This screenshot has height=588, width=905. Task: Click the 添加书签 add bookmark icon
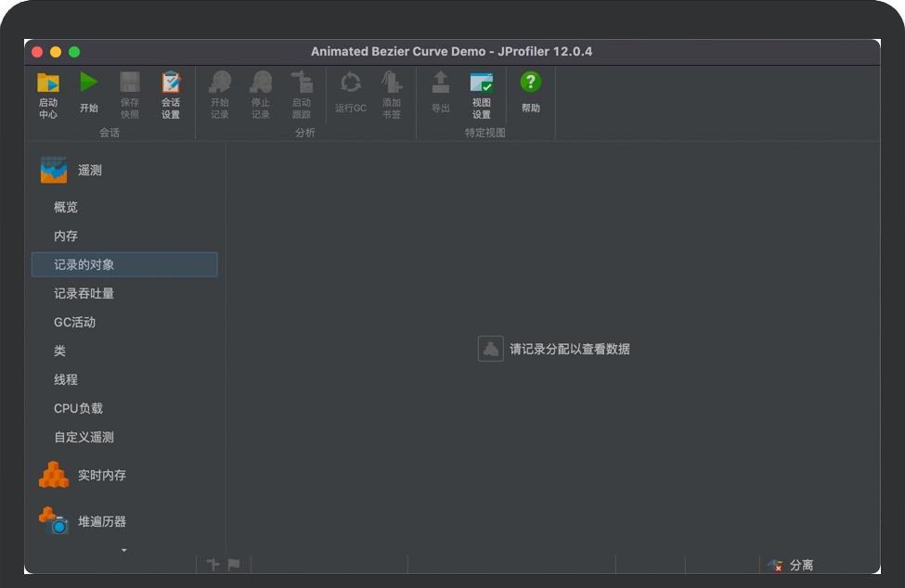(x=392, y=83)
